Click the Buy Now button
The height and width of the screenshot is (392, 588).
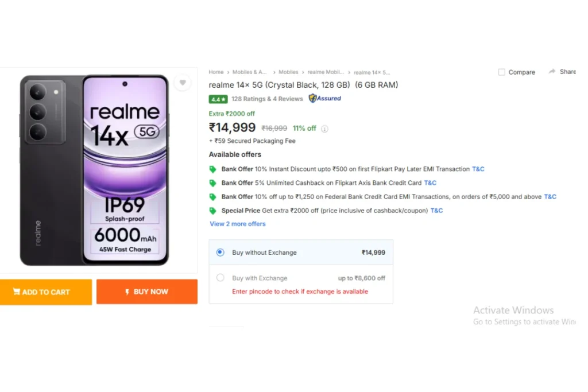pos(146,292)
